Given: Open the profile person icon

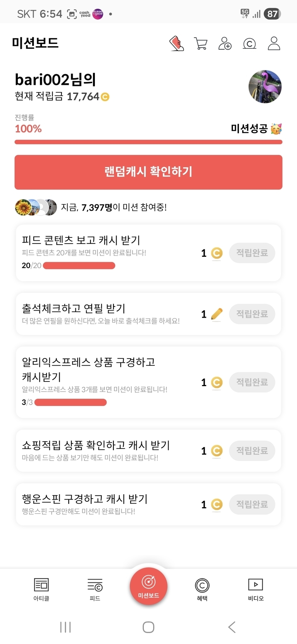Looking at the screenshot, I should (x=274, y=44).
